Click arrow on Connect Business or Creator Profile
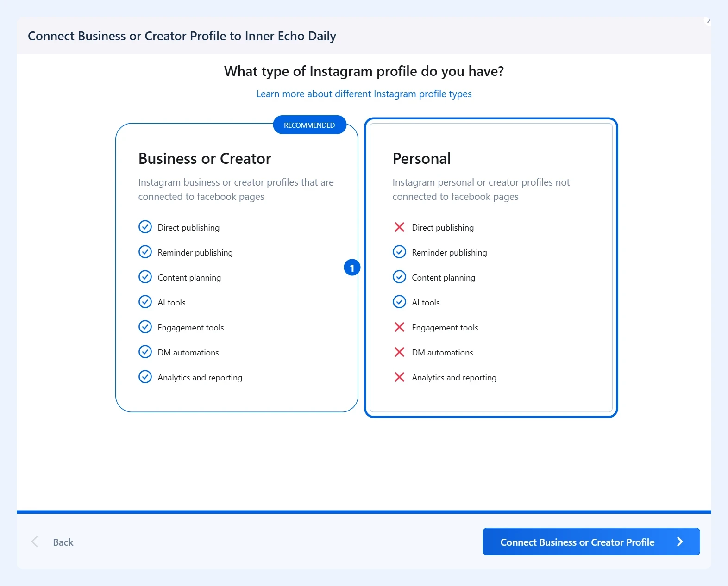Image resolution: width=728 pixels, height=586 pixels. click(x=679, y=542)
